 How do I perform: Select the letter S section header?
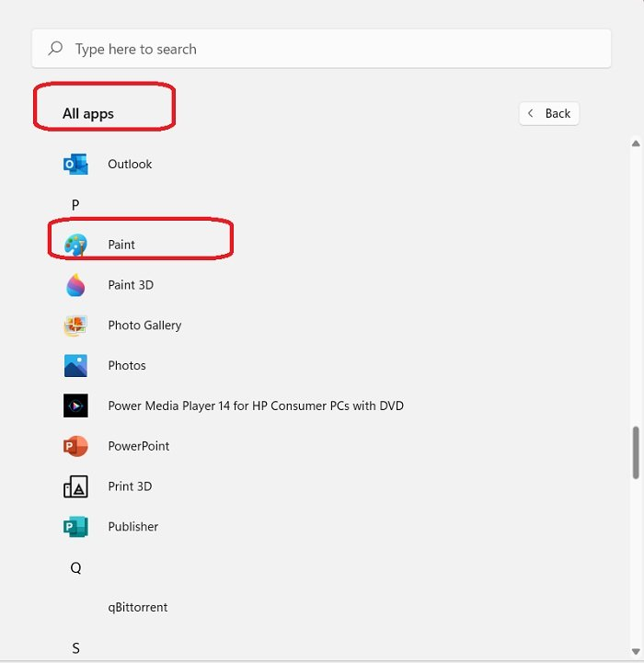click(75, 648)
